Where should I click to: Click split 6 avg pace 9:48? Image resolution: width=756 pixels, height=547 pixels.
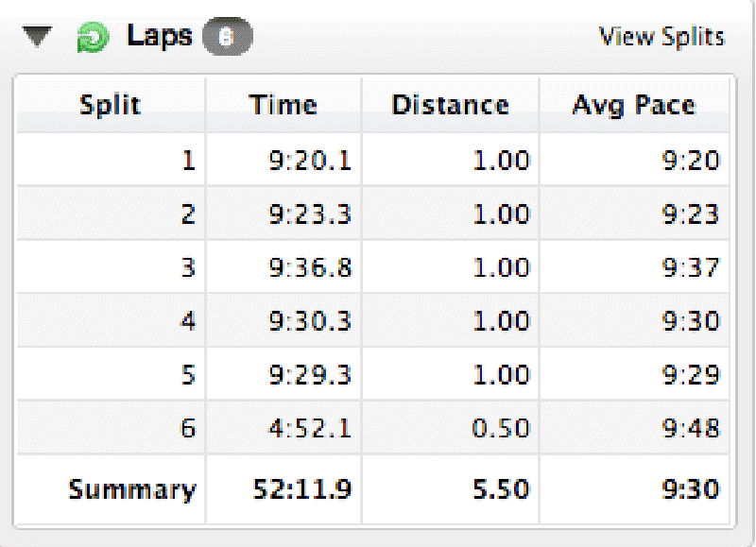[x=688, y=429]
